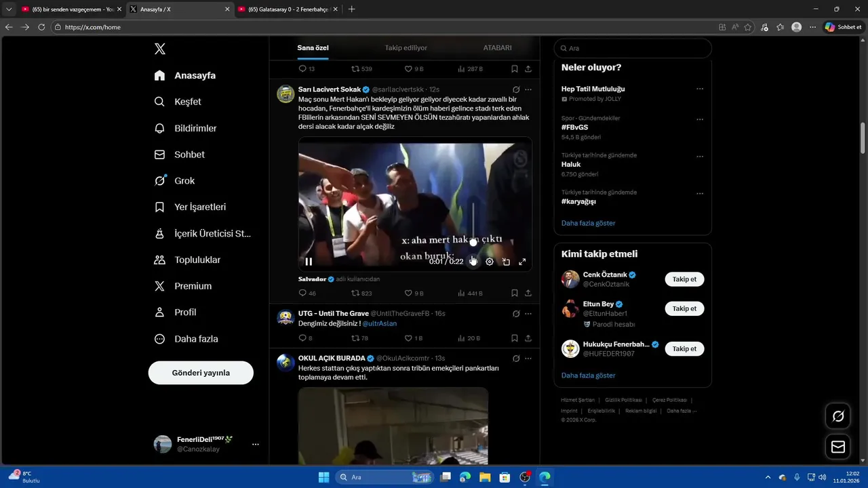
Task: Open a new browser tab
Action: tap(351, 9)
